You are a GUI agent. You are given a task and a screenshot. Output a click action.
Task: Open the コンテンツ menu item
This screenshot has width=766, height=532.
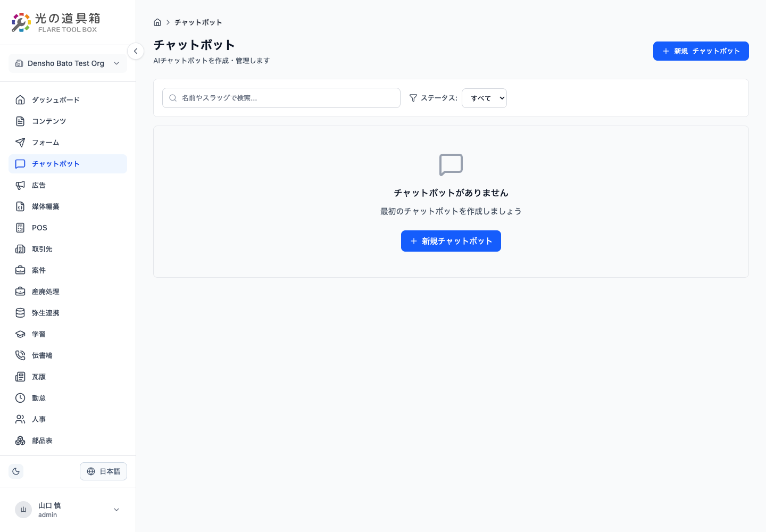68,121
